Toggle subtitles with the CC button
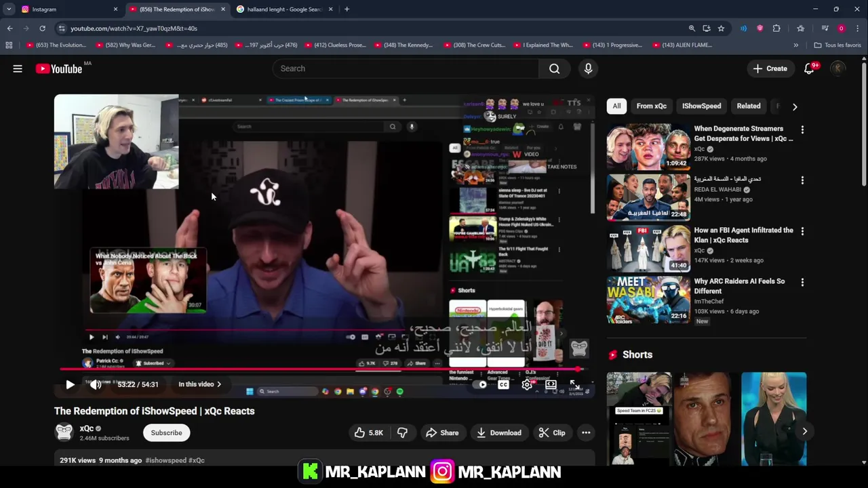 point(503,384)
